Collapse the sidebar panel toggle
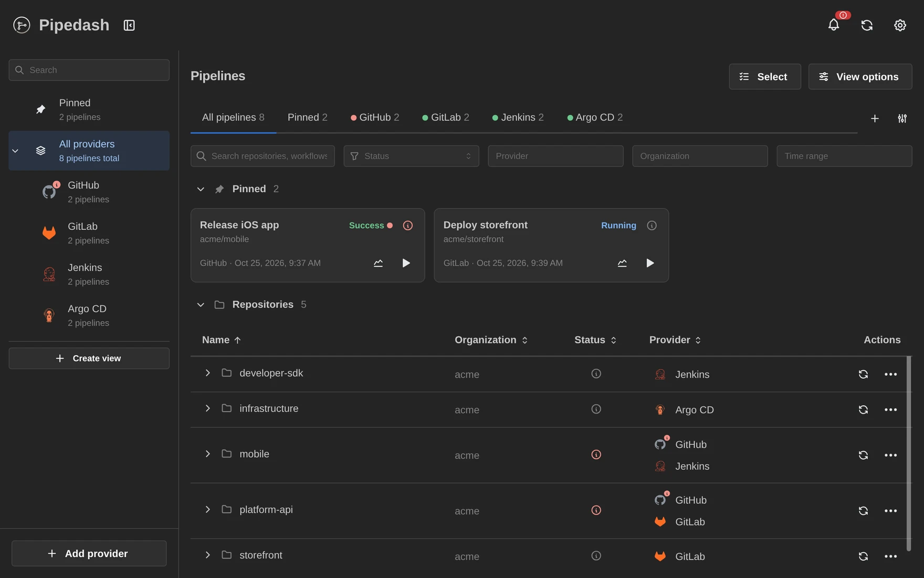The image size is (924, 578). point(129,25)
